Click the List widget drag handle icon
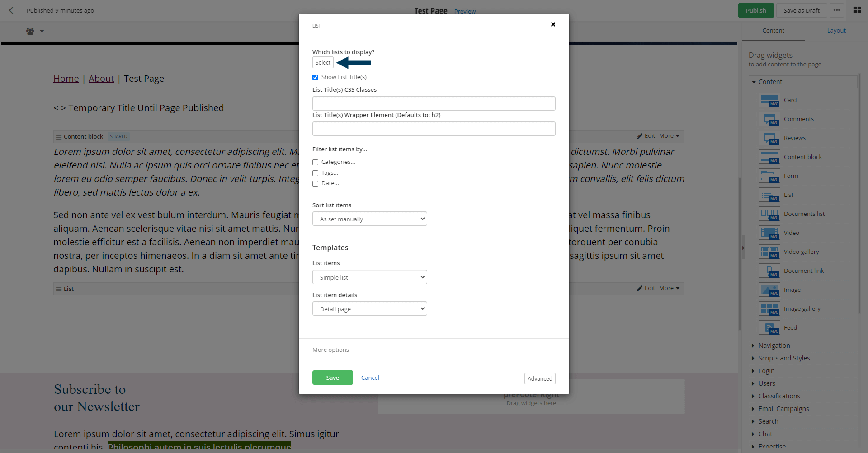Screen dimensions: 868x453 pyautogui.click(x=58, y=289)
